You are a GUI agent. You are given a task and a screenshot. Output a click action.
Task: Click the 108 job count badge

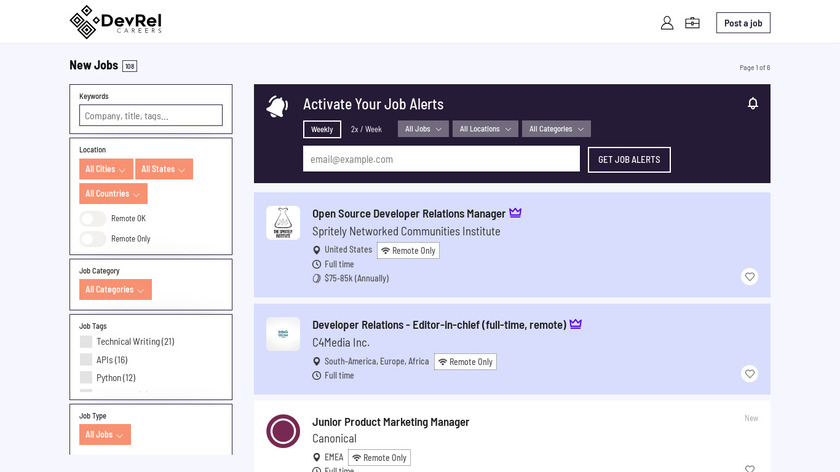[x=130, y=66]
